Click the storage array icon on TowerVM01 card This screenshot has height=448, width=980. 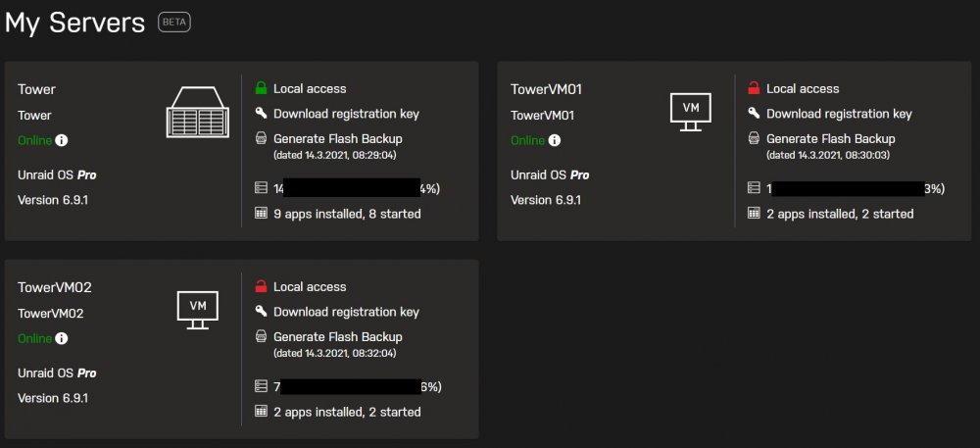click(754, 188)
